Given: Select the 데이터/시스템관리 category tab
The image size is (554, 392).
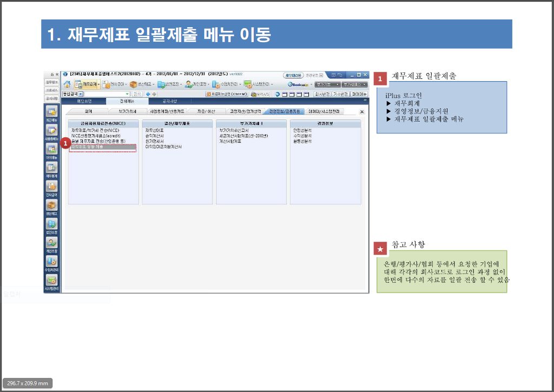Looking at the screenshot, I should click(324, 111).
